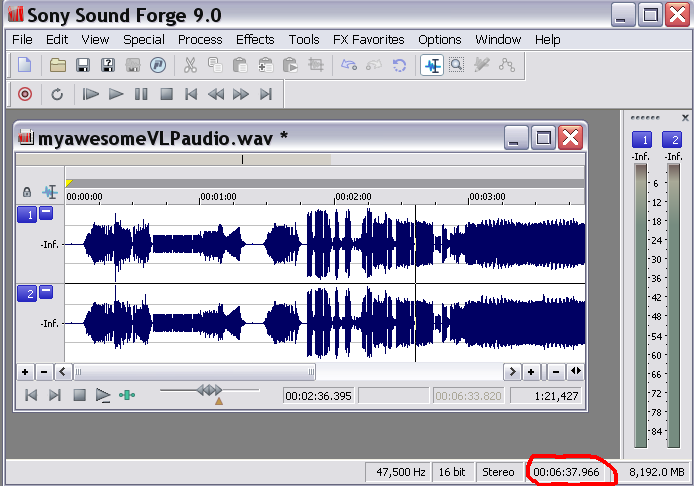
Task: Toggle channel 1 button in waveform window
Action: [27, 215]
